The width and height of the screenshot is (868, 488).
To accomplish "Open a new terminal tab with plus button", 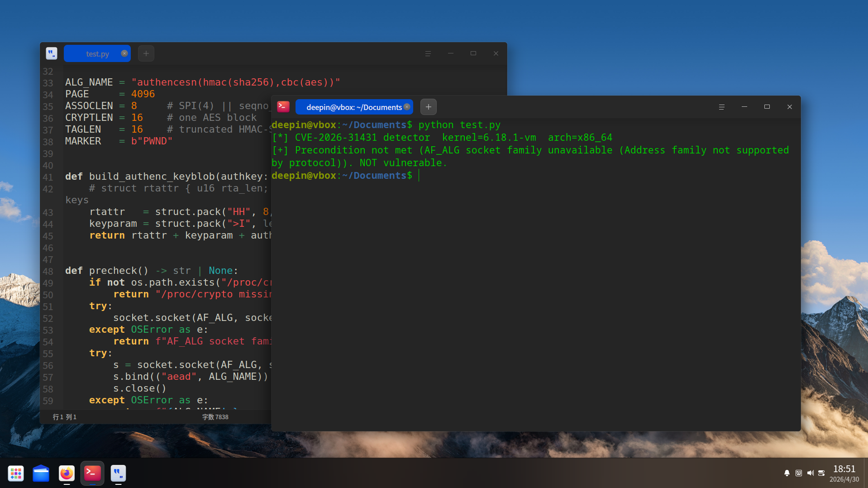I will 429,107.
